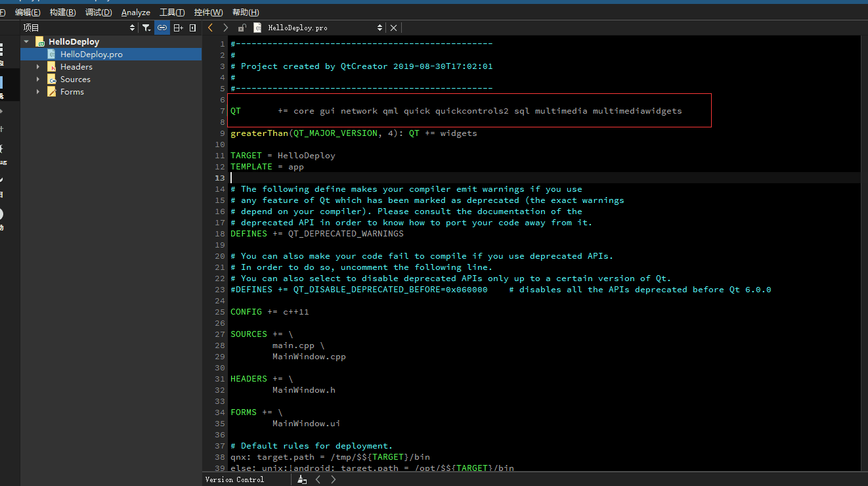This screenshot has height=486, width=868.
Task: Select the Headers tree item
Action: pyautogui.click(x=76, y=67)
